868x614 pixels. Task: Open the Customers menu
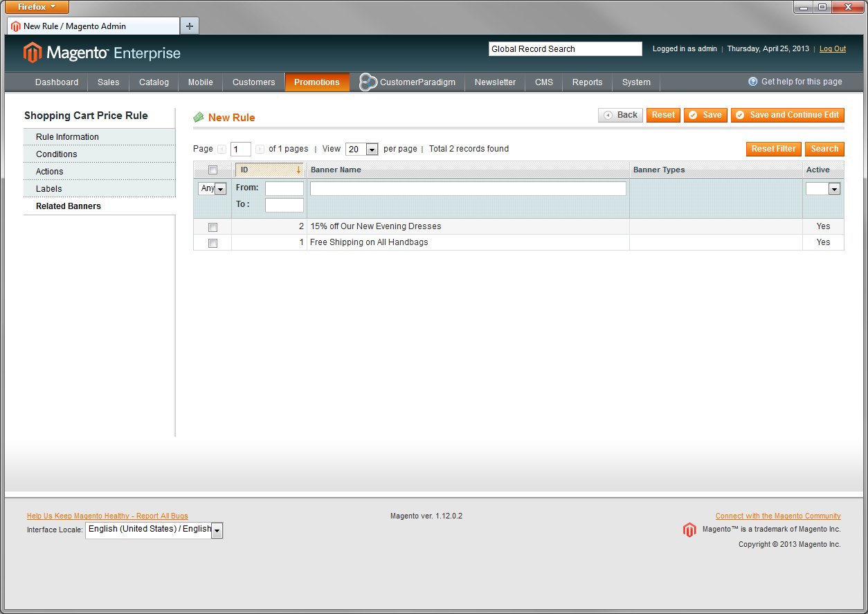pos(254,82)
